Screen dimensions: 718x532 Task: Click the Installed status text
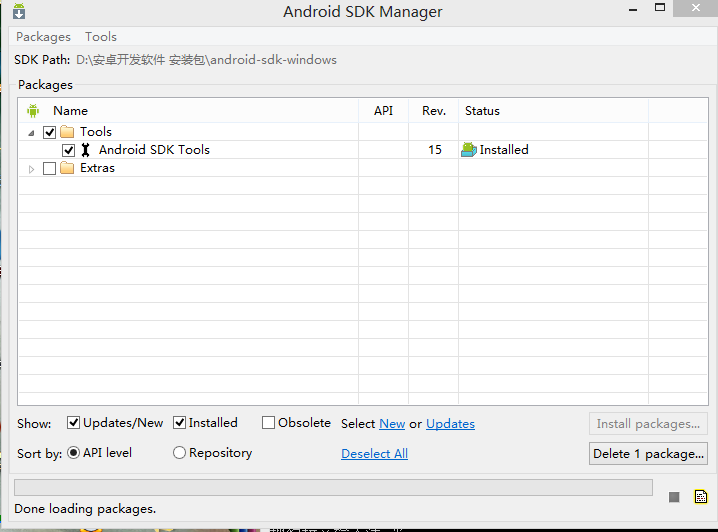tap(504, 150)
